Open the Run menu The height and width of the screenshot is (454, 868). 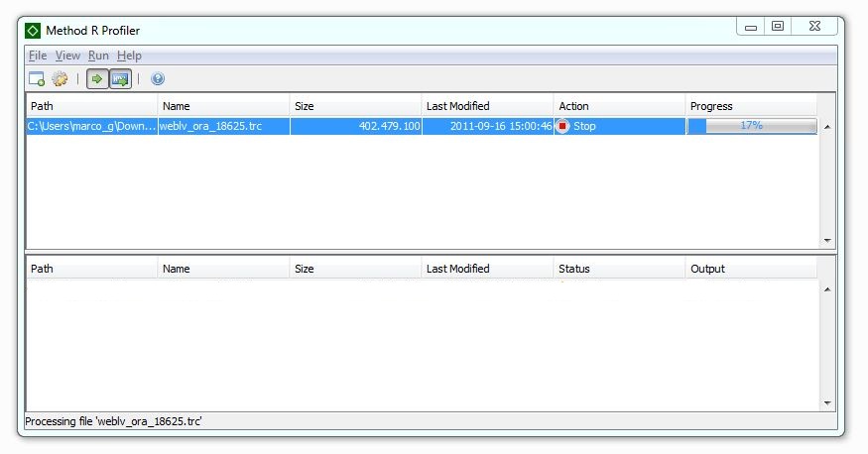98,56
